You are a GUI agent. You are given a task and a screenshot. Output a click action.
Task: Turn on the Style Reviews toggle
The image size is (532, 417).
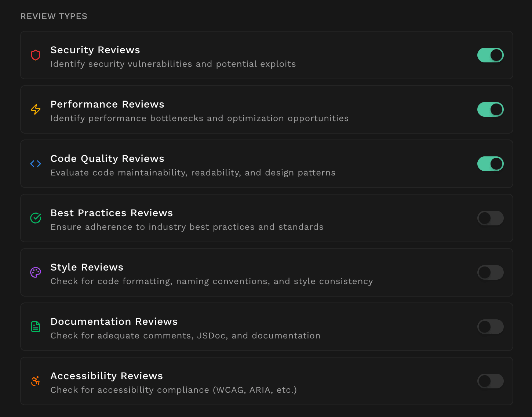(491, 272)
